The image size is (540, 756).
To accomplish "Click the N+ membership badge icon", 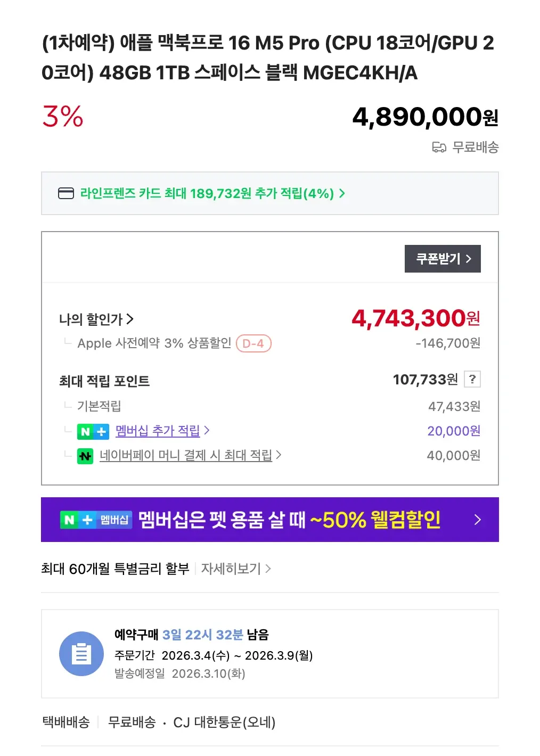I will [x=93, y=431].
